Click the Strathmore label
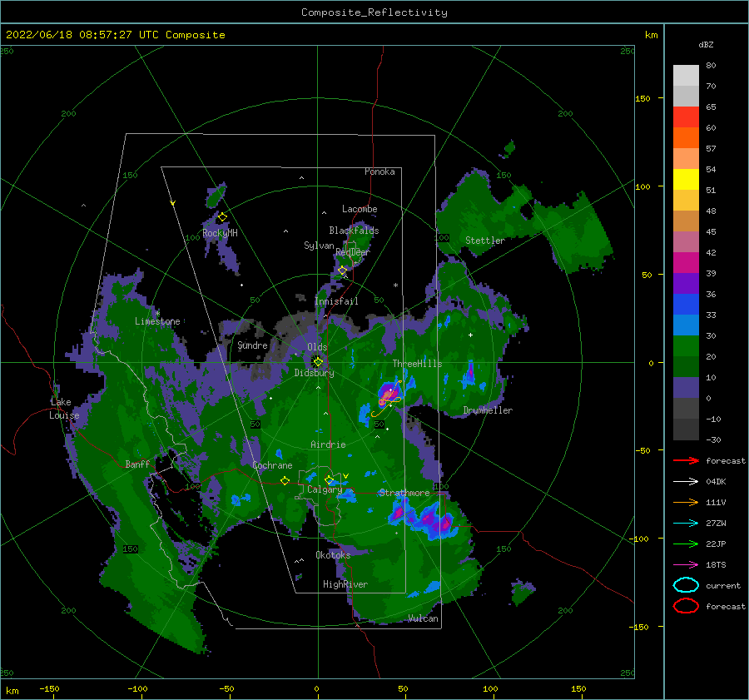 [x=404, y=493]
